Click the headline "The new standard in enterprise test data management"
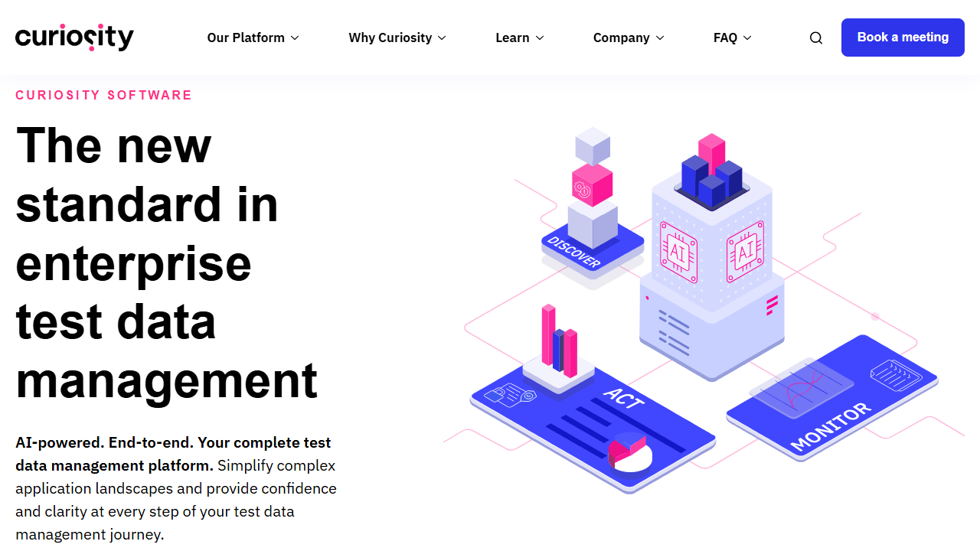 coord(167,262)
